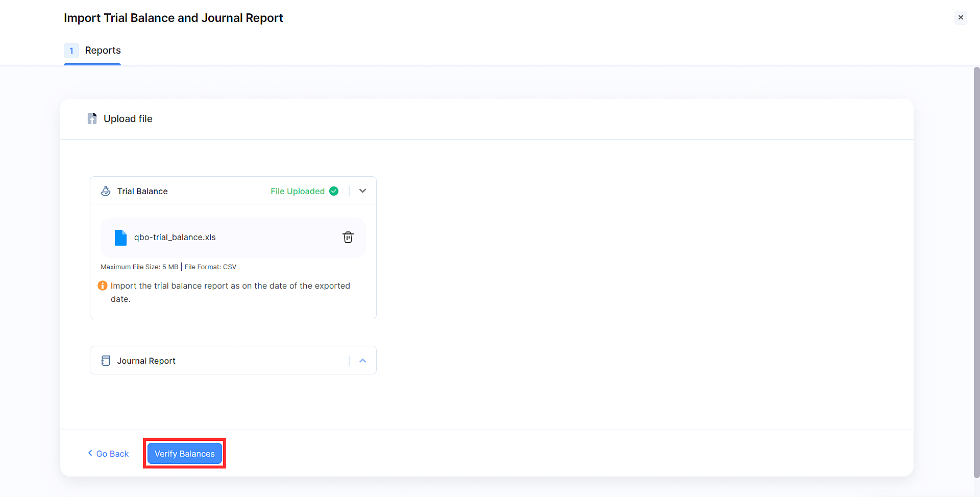Click the Go Back link
Screen dimensions: 980x497
112,454
